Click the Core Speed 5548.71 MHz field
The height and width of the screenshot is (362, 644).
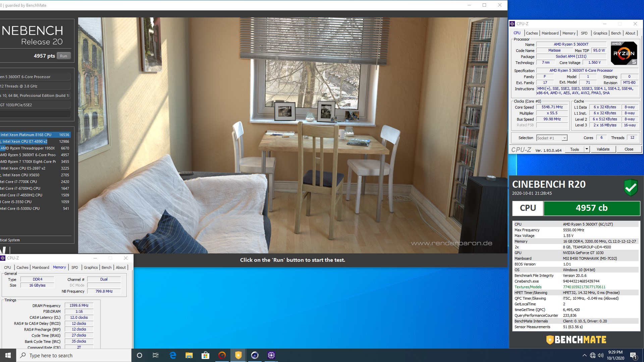point(552,107)
